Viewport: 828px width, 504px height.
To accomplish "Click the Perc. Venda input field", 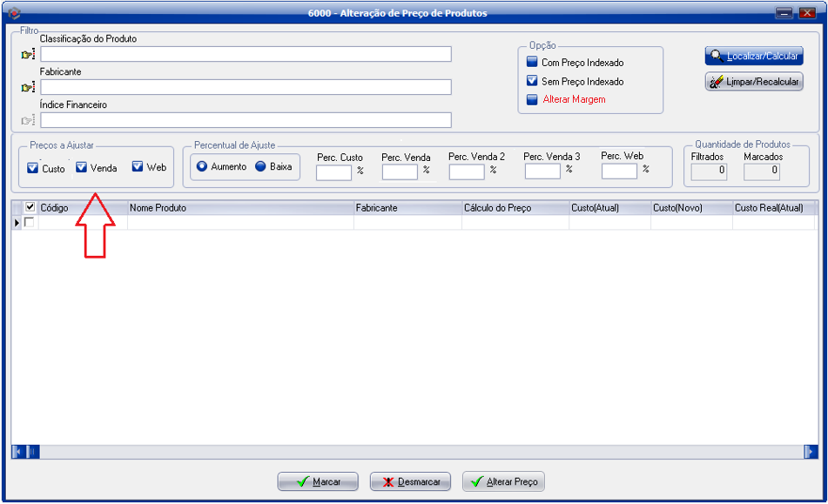I will 400,172.
